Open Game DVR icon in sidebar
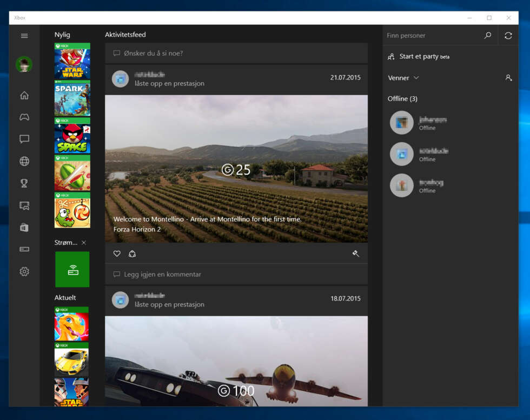Screen dimensions: 530x420 [24, 205]
